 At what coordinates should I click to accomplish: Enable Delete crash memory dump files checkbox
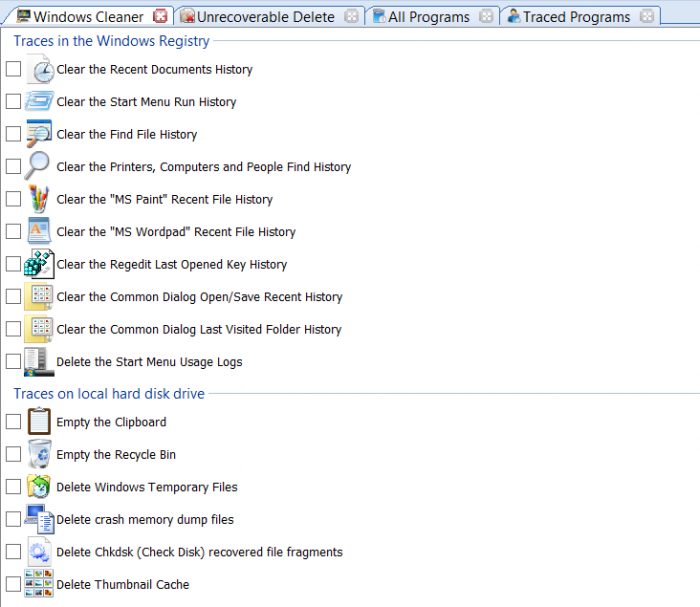click(x=13, y=519)
